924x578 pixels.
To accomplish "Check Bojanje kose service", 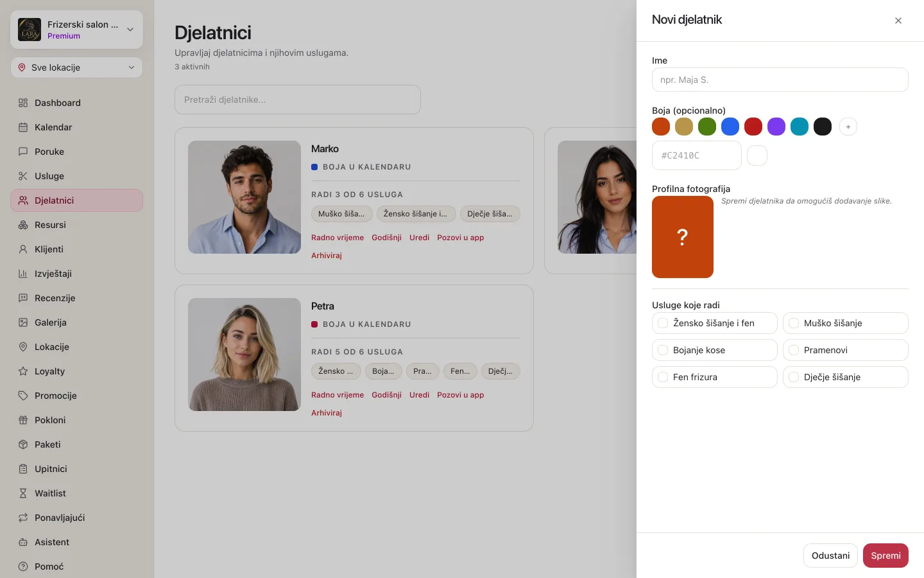I will point(663,350).
